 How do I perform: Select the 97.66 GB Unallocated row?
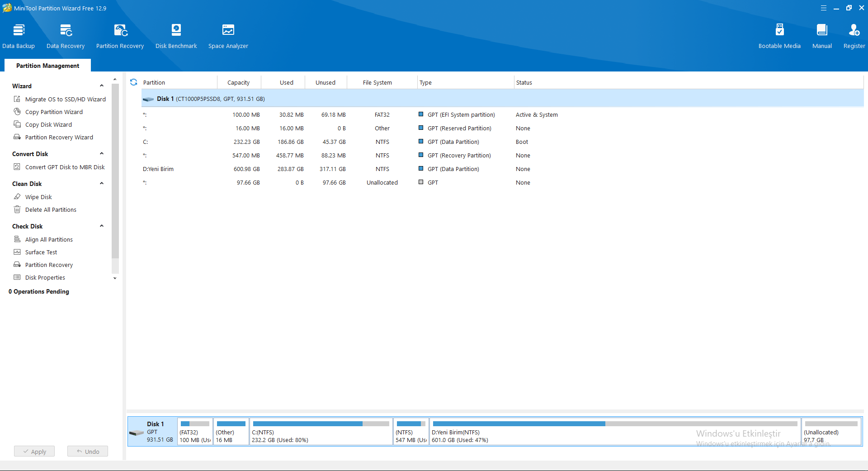pyautogui.click(x=502, y=182)
